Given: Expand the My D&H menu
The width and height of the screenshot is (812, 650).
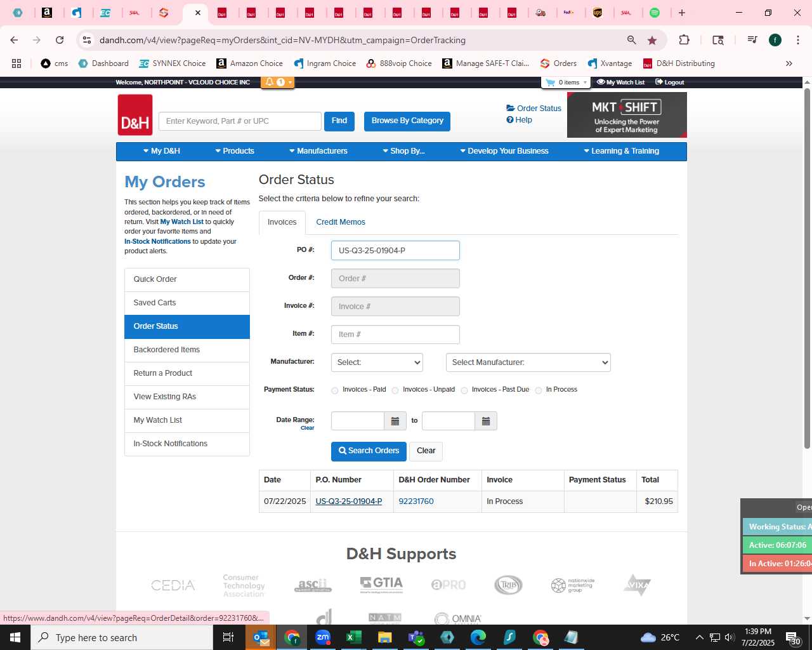Looking at the screenshot, I should coord(162,151).
